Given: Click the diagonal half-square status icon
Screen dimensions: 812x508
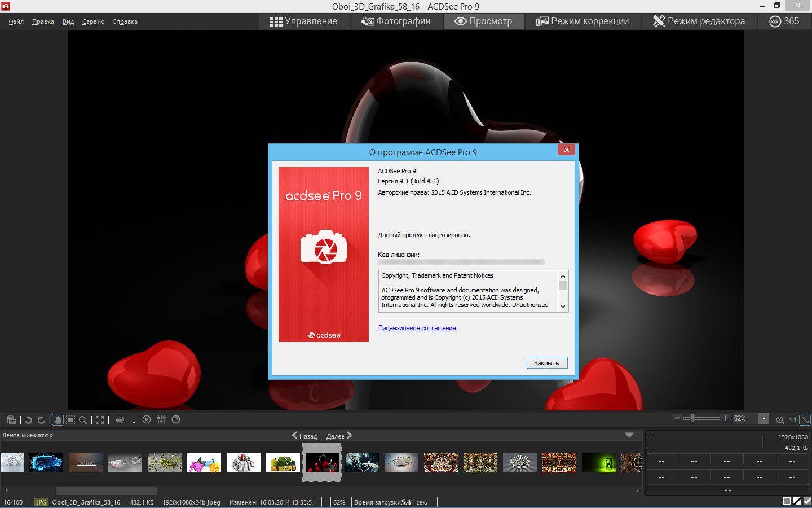Looking at the screenshot, I should click(797, 501).
